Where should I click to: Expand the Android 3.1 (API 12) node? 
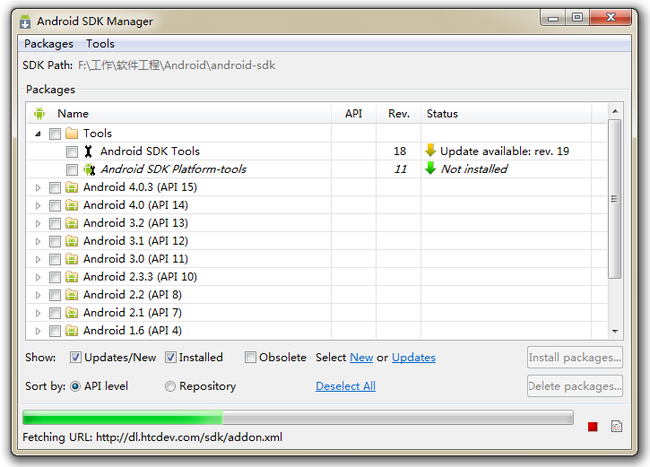(x=38, y=241)
